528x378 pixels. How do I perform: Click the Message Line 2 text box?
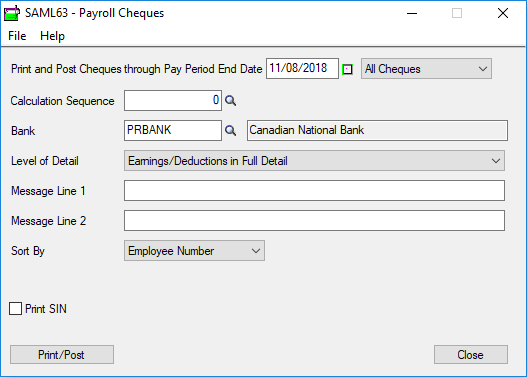314,220
